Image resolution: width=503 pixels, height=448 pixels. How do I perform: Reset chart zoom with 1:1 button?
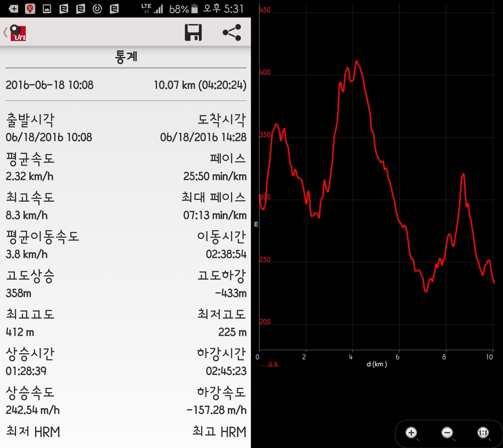pos(483,433)
